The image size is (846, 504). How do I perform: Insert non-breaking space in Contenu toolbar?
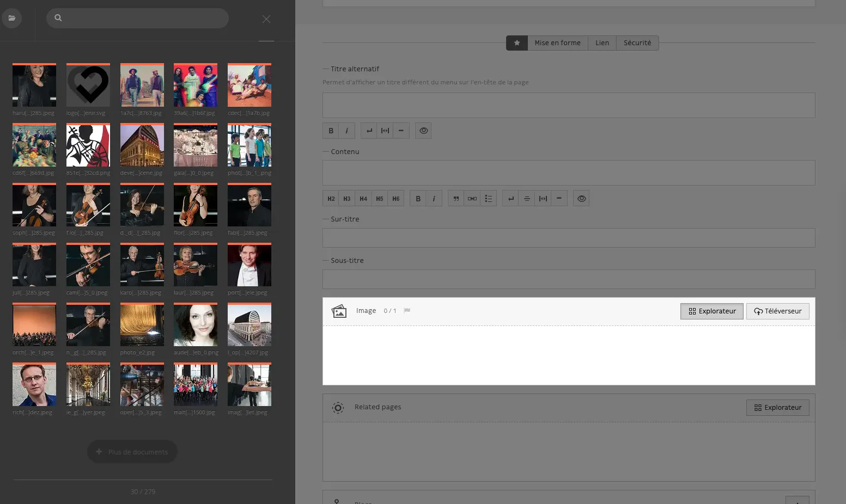tap(543, 199)
